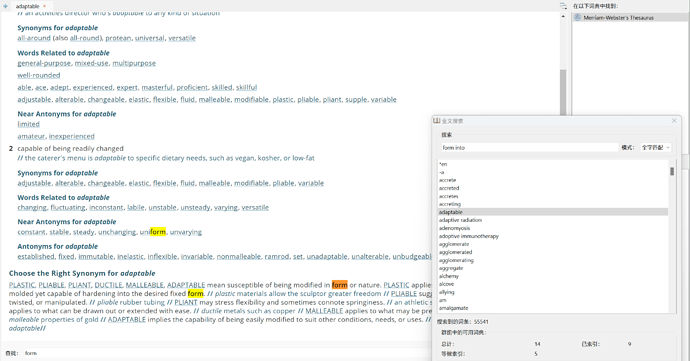Screen dimensions: 690x361
Task: Open the 'invariable' antonym link
Action: [197, 256]
